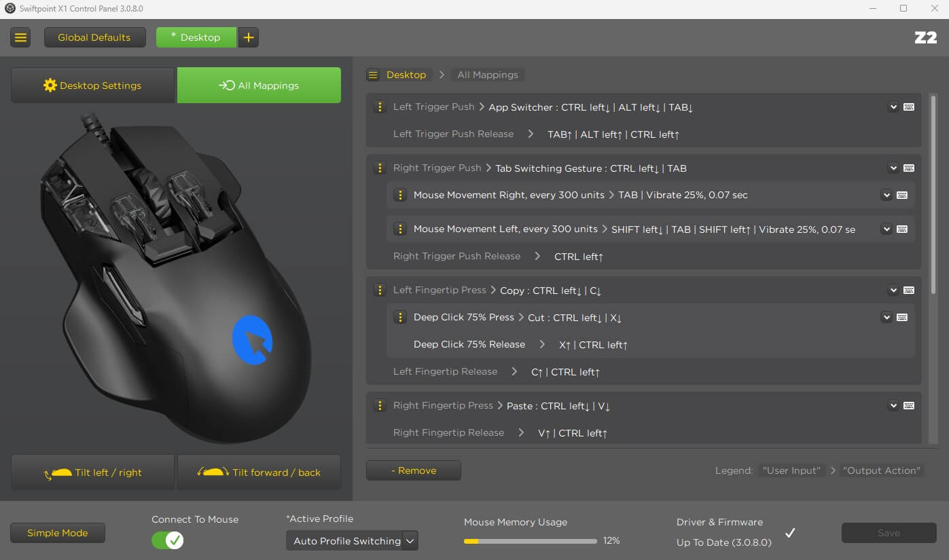
Task: Open options dots for Left Fingertip Press mapping
Action: click(380, 291)
